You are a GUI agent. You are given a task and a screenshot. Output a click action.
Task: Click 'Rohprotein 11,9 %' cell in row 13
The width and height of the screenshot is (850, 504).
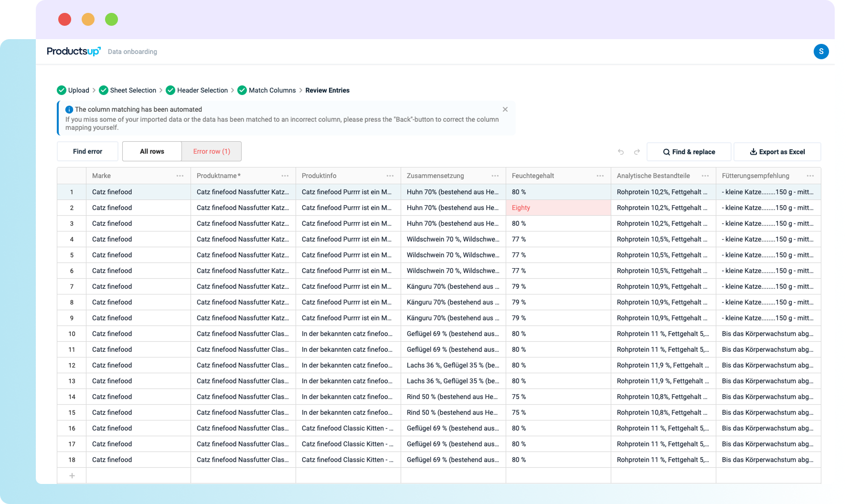[663, 381]
